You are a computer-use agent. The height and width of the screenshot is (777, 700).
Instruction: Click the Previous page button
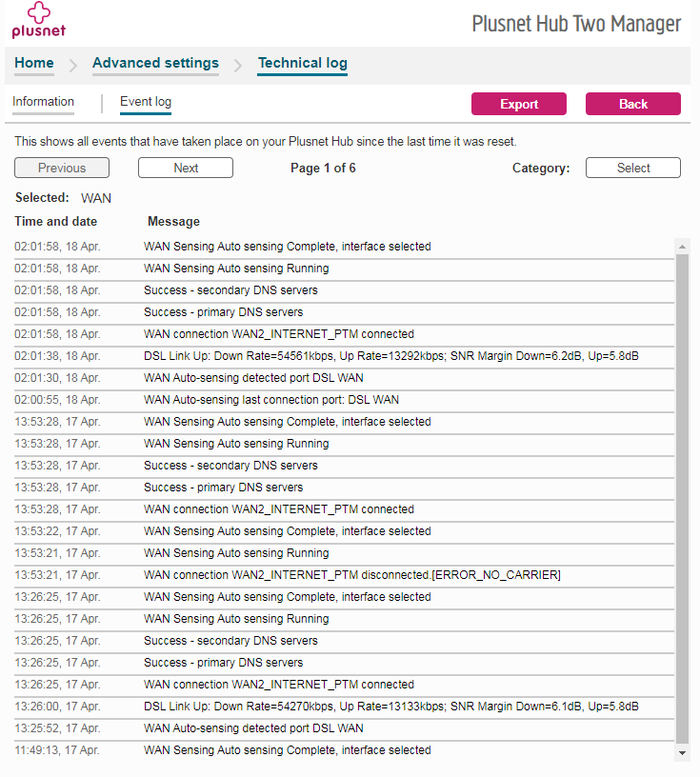(x=62, y=169)
